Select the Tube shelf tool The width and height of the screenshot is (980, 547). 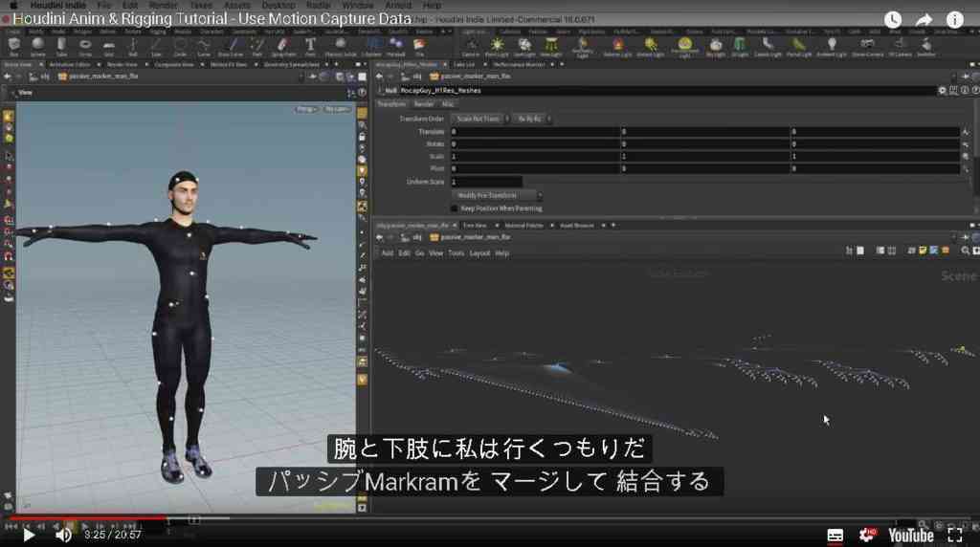(x=61, y=46)
